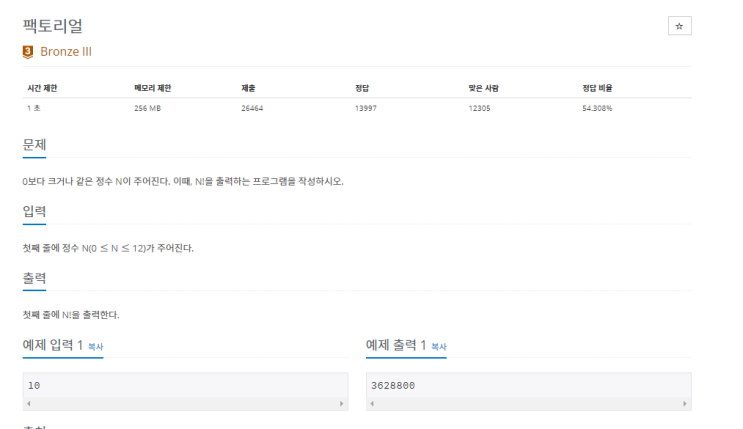Click the correct answers count 13997
The width and height of the screenshot is (743, 429).
tap(366, 108)
